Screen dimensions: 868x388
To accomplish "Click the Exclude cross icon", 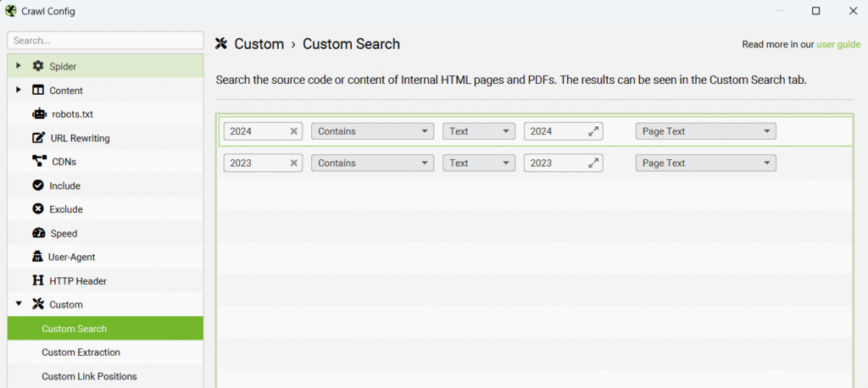I will pos(38,209).
